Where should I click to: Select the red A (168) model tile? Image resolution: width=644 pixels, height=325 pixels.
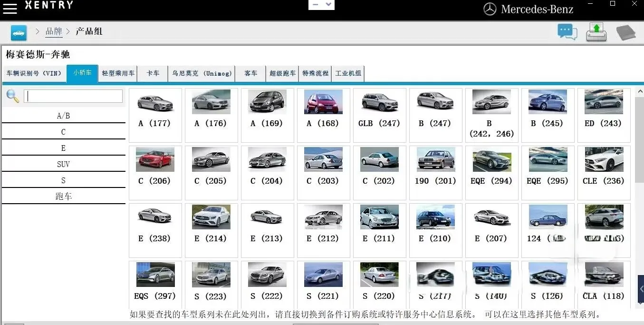324,115
